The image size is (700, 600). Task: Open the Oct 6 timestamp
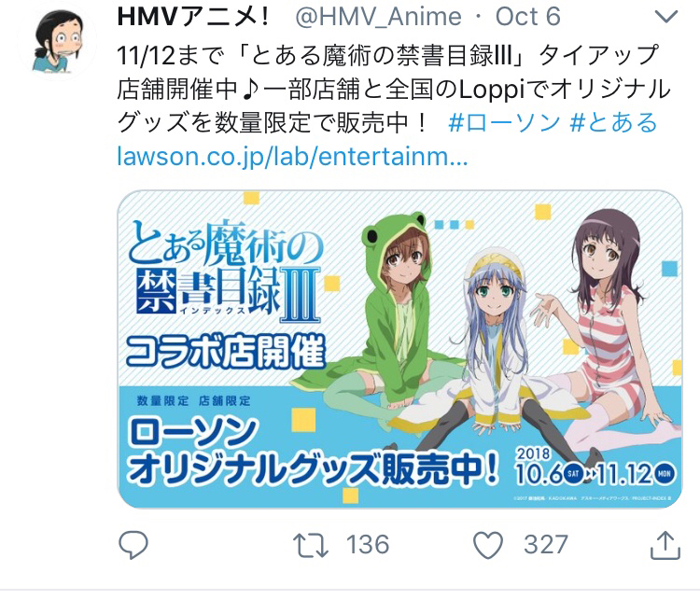tap(527, 17)
